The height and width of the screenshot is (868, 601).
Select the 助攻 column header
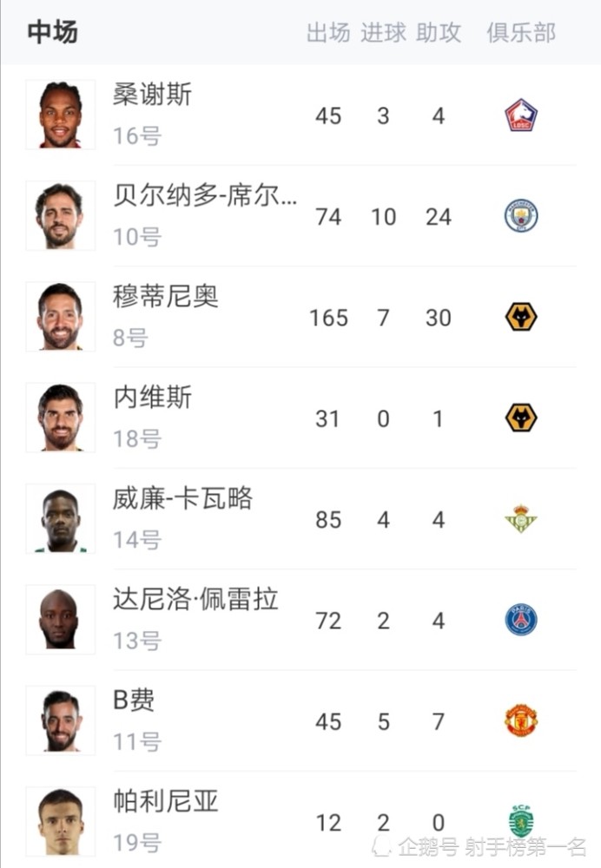(438, 33)
